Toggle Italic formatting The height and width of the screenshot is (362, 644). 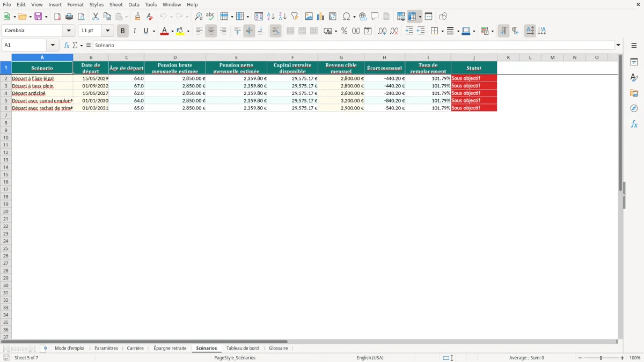click(135, 31)
